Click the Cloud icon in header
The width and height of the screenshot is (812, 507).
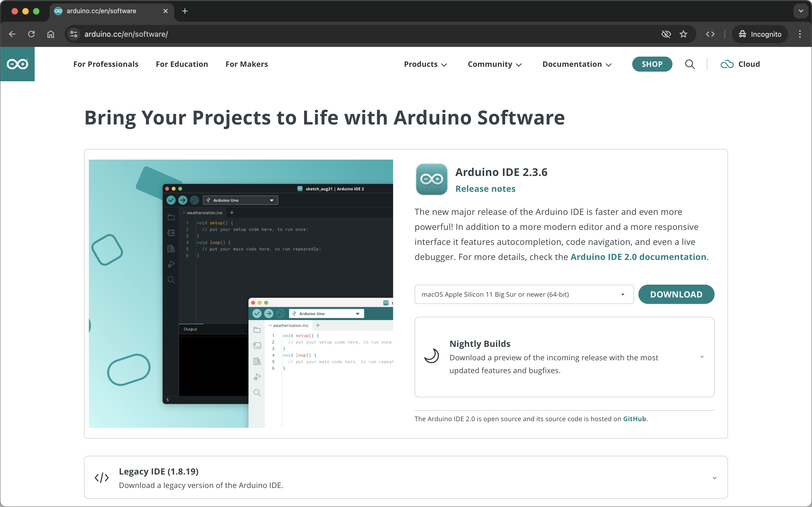point(727,64)
